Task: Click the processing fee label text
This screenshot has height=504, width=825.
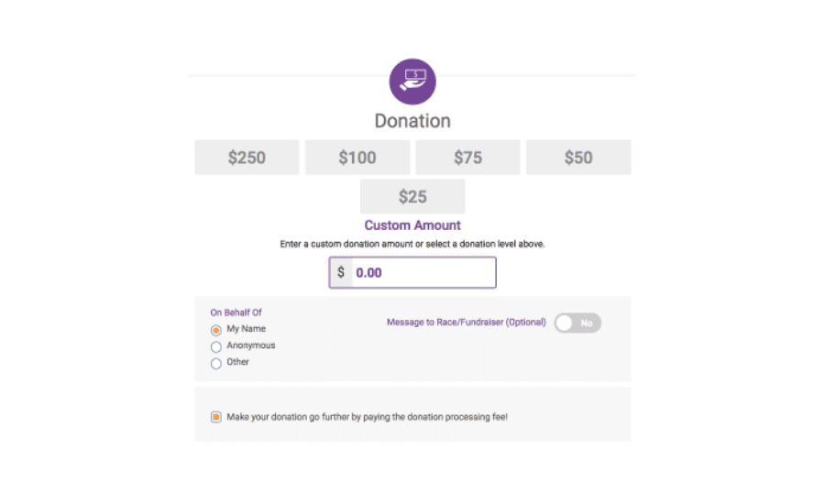Action: tap(368, 417)
